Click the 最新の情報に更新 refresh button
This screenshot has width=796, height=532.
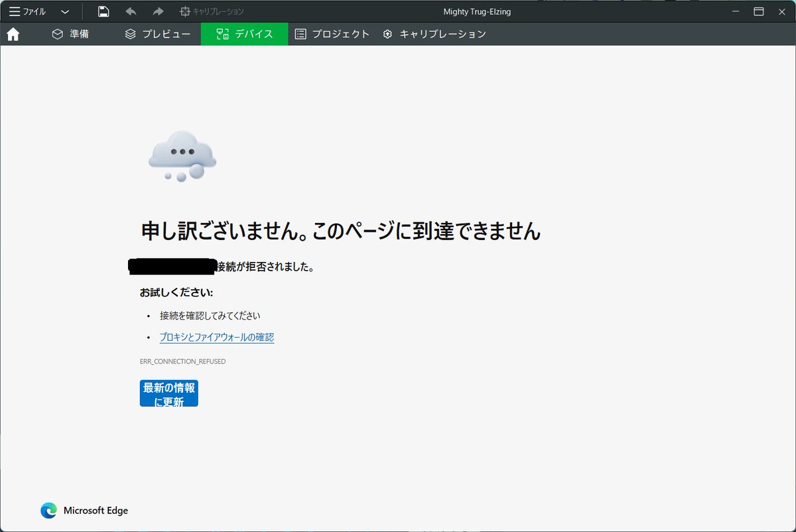pyautogui.click(x=168, y=393)
